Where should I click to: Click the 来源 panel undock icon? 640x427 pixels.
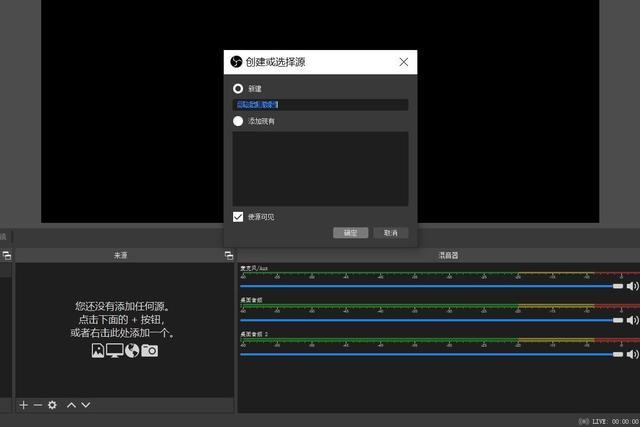229,256
